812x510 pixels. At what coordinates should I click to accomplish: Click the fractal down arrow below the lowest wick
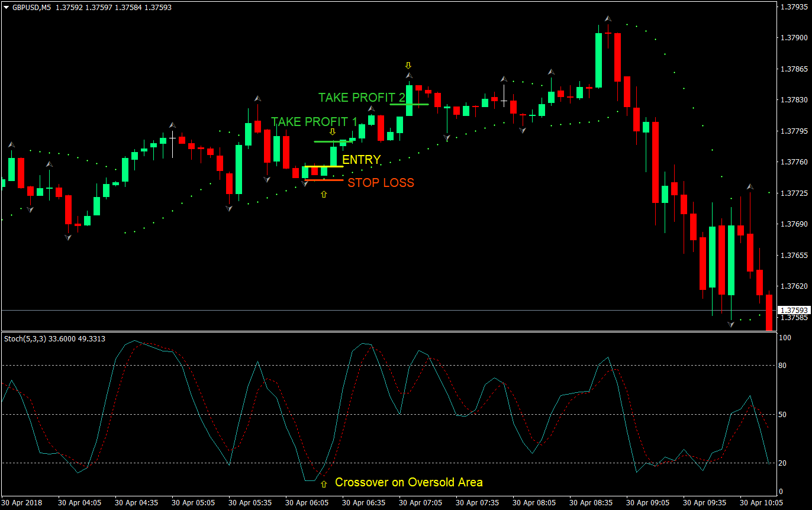tap(731, 324)
